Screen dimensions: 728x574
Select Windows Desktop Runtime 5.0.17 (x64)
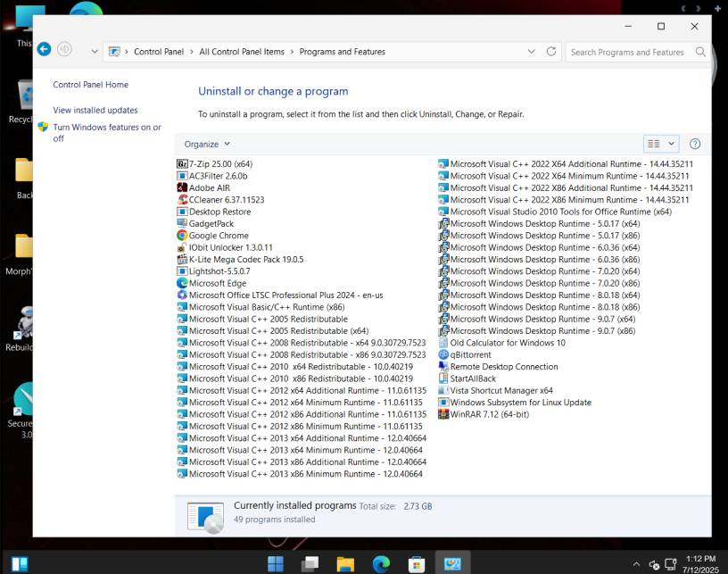(539, 223)
